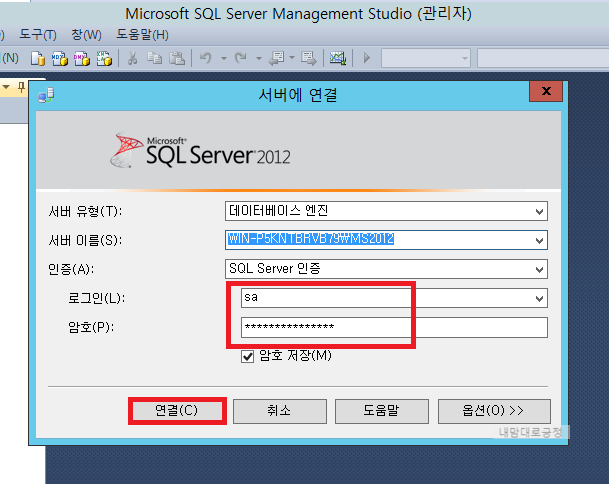This screenshot has height=484, width=609.
Task: Click the New Query file icon in toolbar
Action: click(x=38, y=59)
